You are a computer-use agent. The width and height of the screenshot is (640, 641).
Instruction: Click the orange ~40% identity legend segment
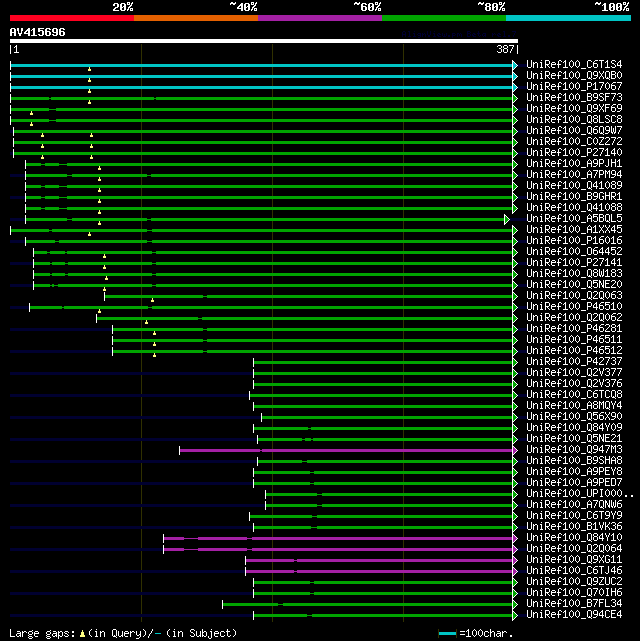196,18
